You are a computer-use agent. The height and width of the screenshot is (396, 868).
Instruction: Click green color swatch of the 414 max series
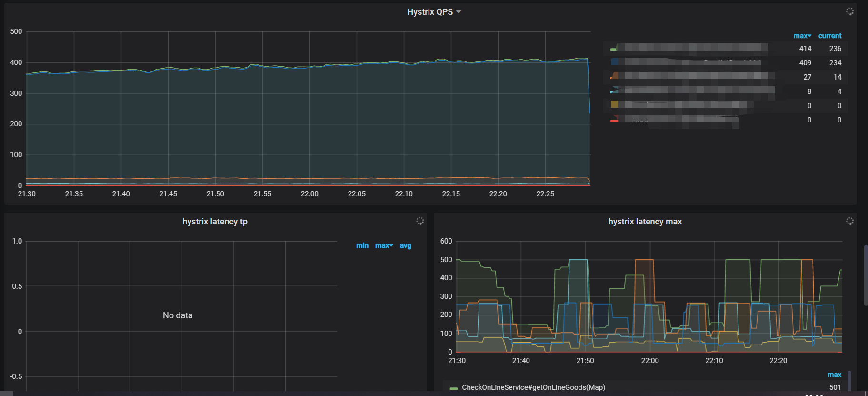614,49
